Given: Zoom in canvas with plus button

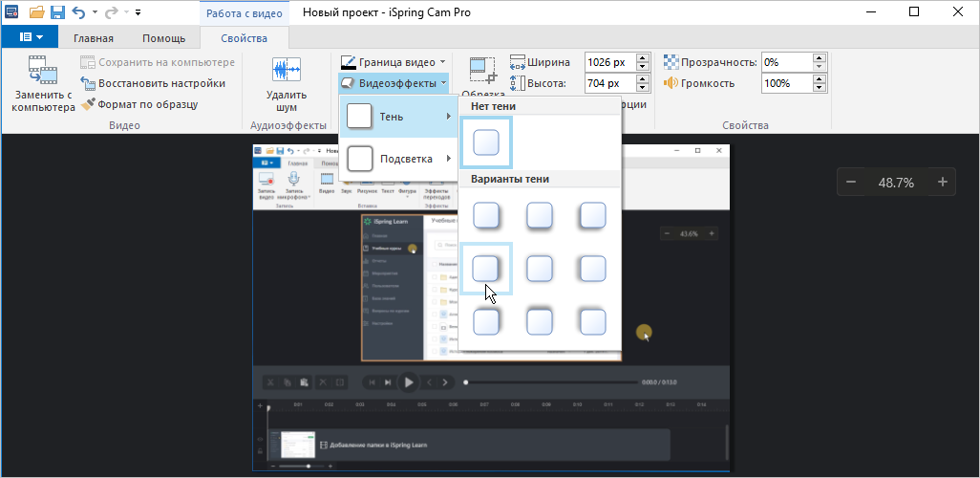Looking at the screenshot, I should (943, 182).
